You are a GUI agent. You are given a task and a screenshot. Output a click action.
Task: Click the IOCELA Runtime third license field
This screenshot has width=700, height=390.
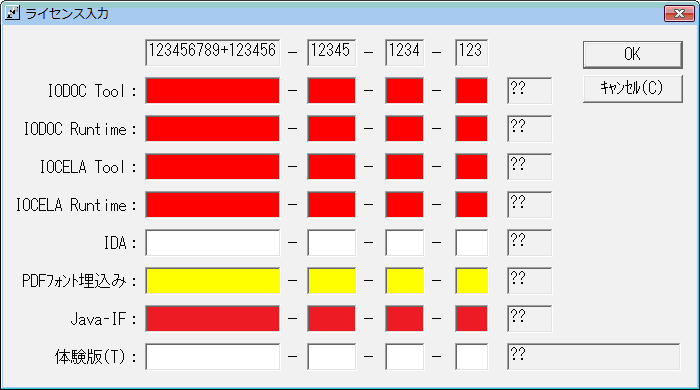click(x=404, y=204)
